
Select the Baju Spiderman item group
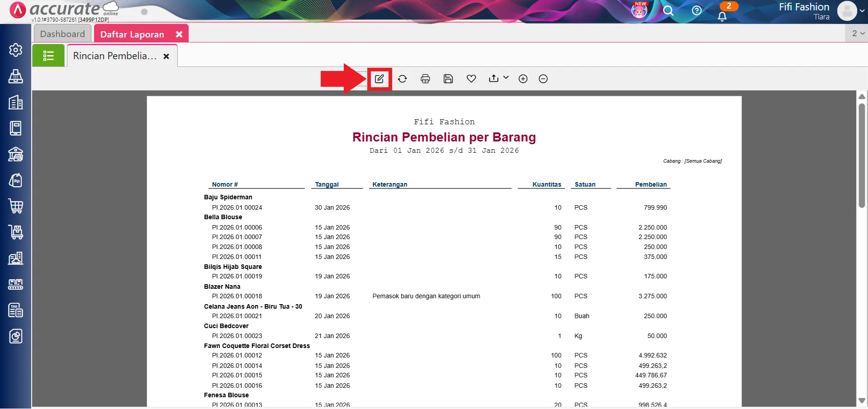tap(228, 197)
